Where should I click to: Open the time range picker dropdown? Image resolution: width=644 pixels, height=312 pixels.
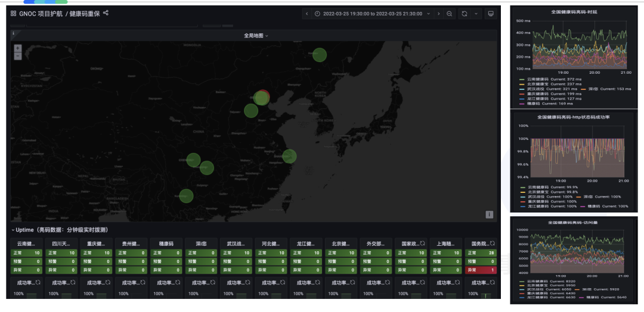click(x=373, y=14)
